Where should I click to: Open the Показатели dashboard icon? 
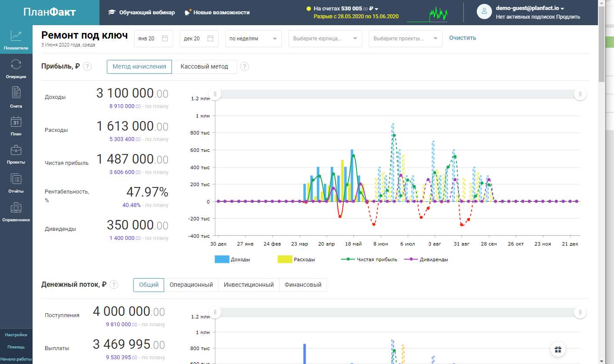(x=16, y=36)
